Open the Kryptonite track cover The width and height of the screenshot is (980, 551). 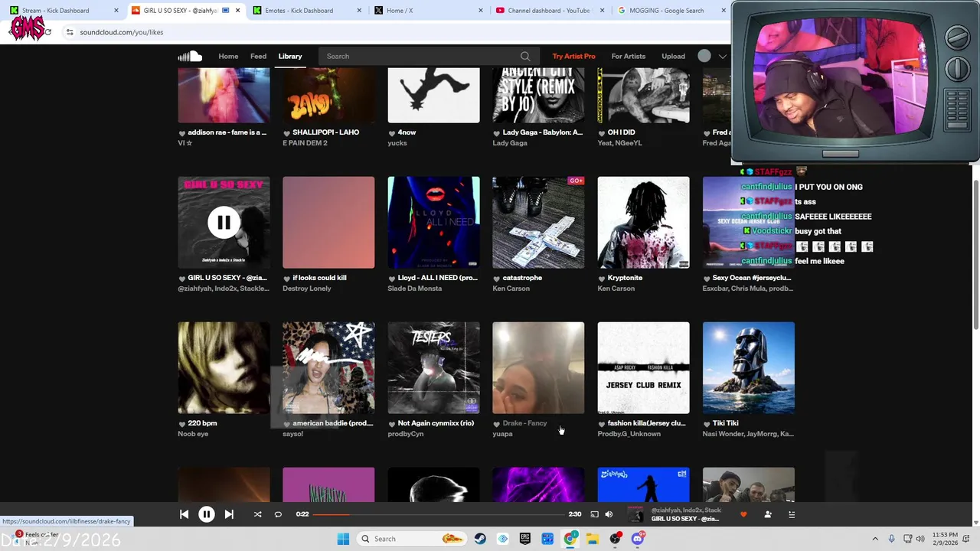point(643,223)
